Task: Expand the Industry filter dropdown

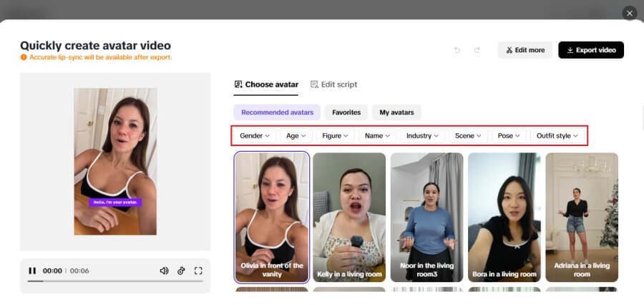Action: point(422,135)
